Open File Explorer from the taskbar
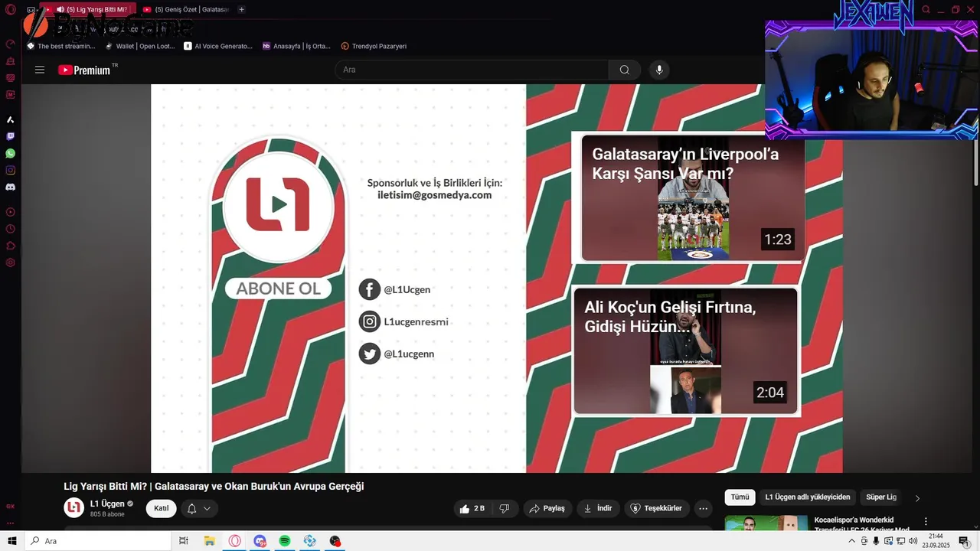Image resolution: width=980 pixels, height=551 pixels. click(209, 541)
